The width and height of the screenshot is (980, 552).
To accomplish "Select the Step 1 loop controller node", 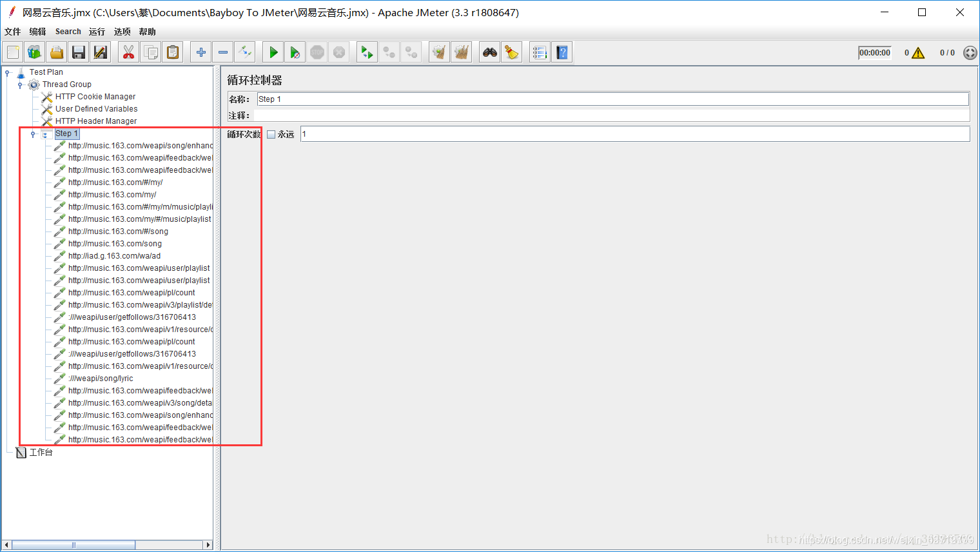I will pyautogui.click(x=66, y=133).
